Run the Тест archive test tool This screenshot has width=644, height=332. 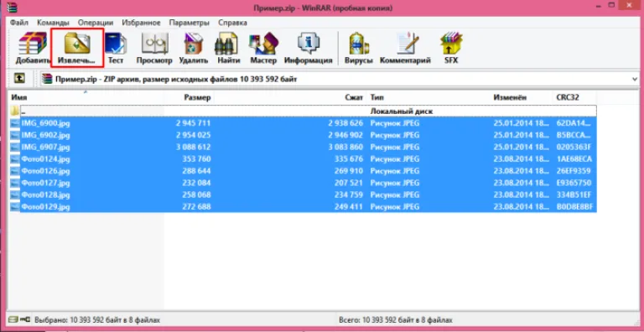[116, 49]
